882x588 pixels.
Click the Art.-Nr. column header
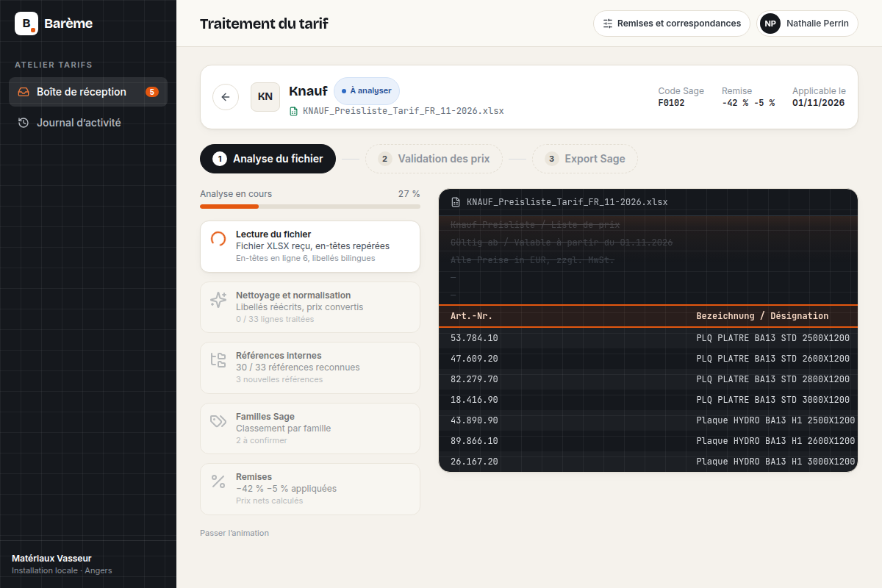point(471,316)
